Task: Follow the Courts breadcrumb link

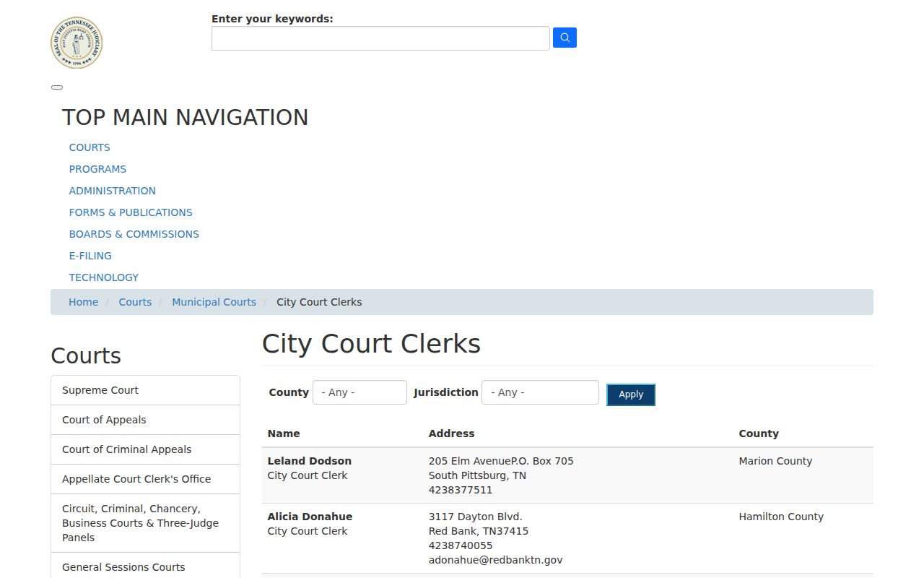Action: 135,302
